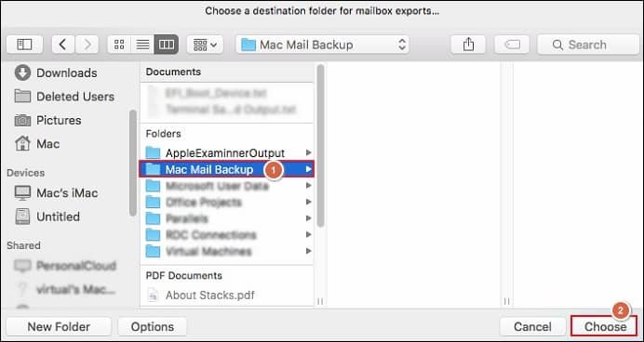Screen dimensions: 644x342
Task: Click the search magnifier icon
Action: [557, 45]
